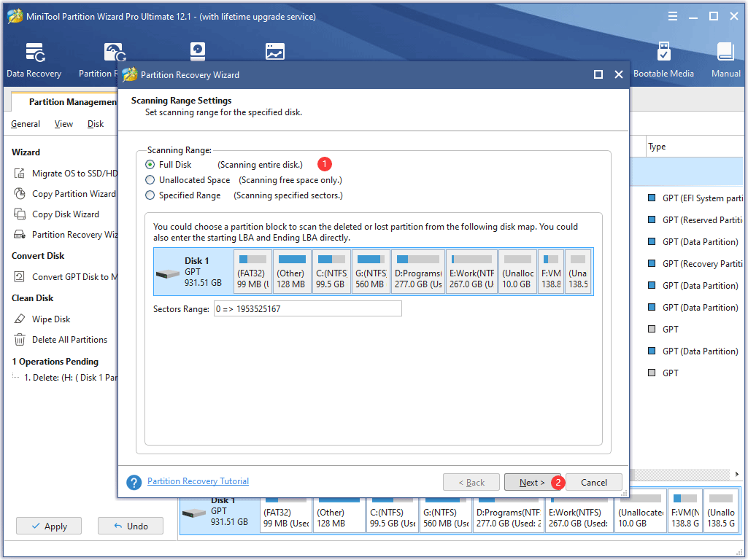Select the F:VM 138.8 block in wizard
Screen dimensions: 748x560
(x=551, y=271)
